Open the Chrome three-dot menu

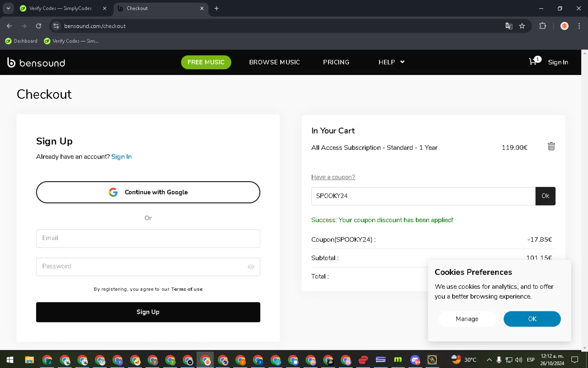tap(579, 26)
